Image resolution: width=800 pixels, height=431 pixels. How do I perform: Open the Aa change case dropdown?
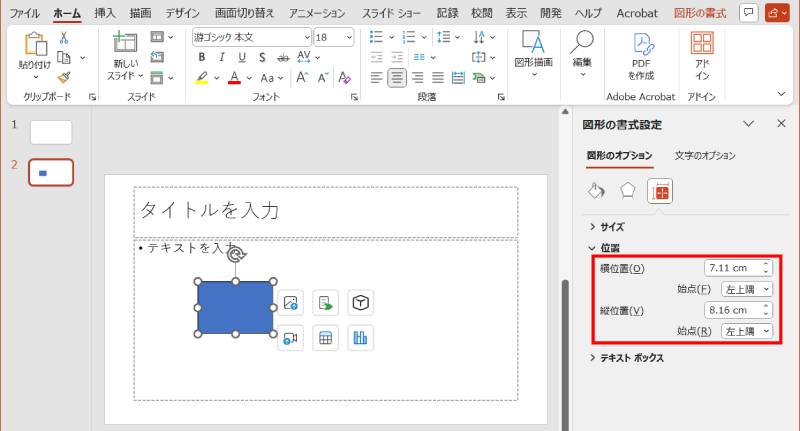(x=271, y=78)
